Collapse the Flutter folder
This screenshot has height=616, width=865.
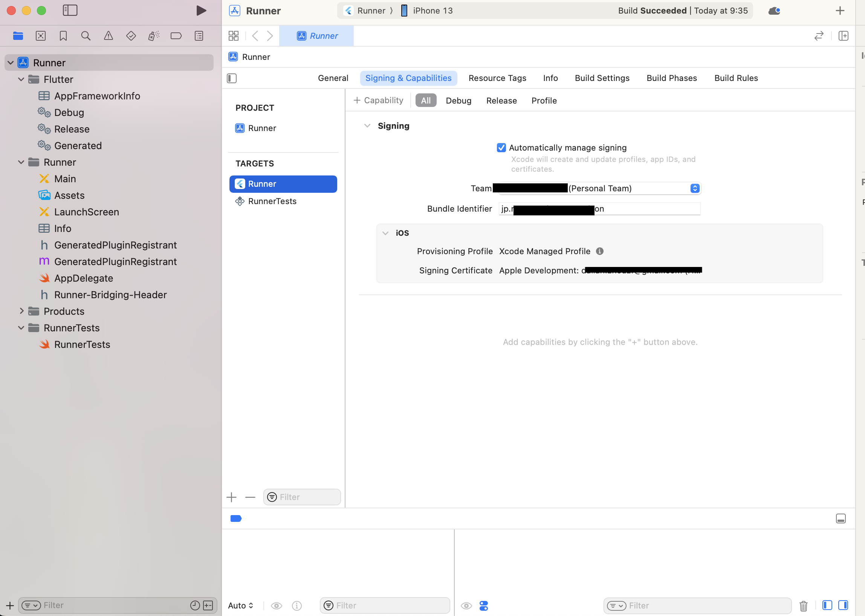21,79
